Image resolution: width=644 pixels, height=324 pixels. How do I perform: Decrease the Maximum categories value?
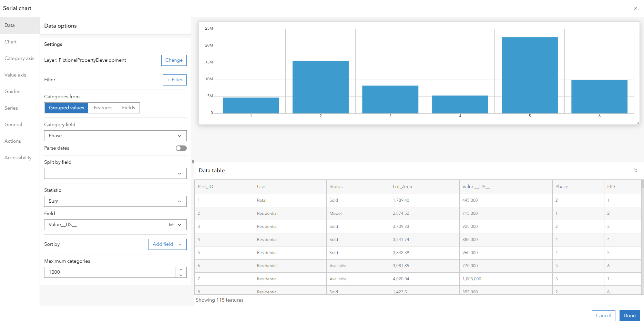point(181,275)
